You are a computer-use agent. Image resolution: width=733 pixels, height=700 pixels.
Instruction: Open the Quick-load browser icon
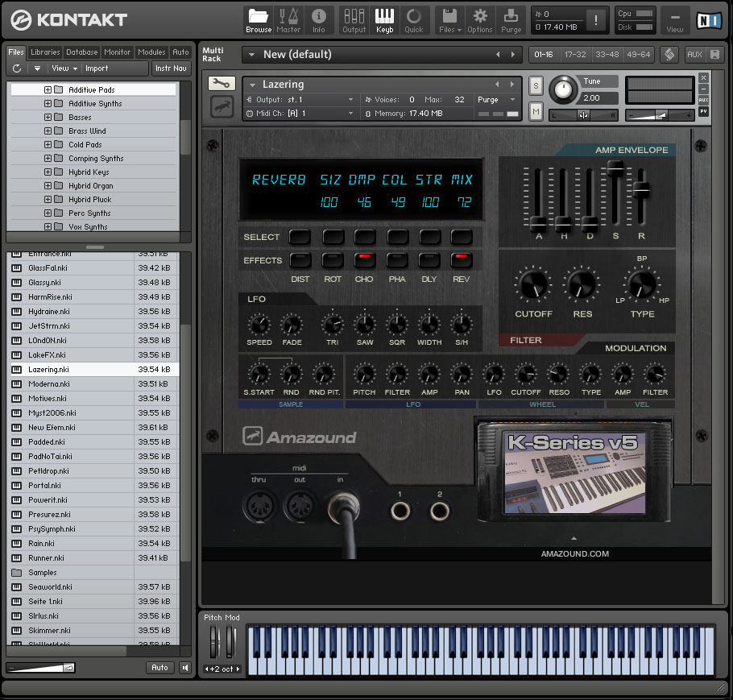414,21
